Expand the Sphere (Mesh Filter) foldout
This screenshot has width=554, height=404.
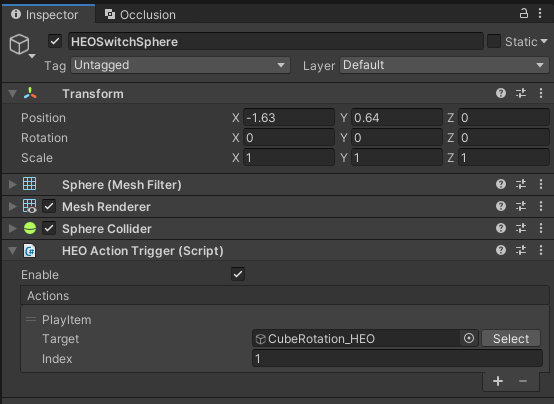click(x=13, y=184)
